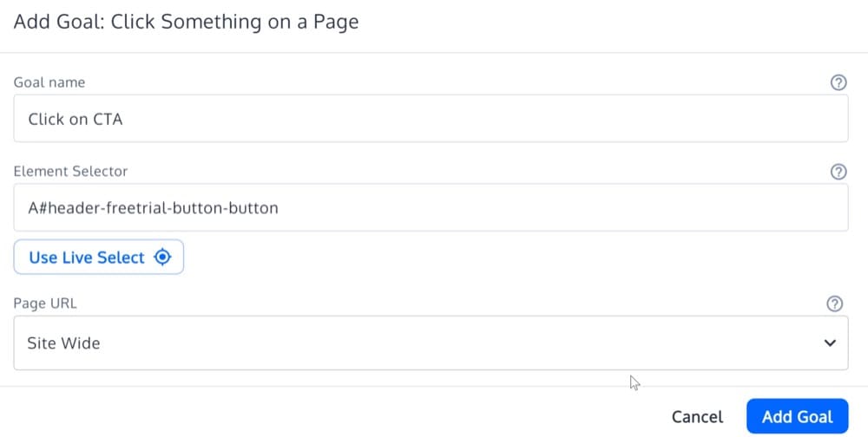Click the 'Element Selector' field label
Viewport: 868px width, 437px height.
coord(70,172)
